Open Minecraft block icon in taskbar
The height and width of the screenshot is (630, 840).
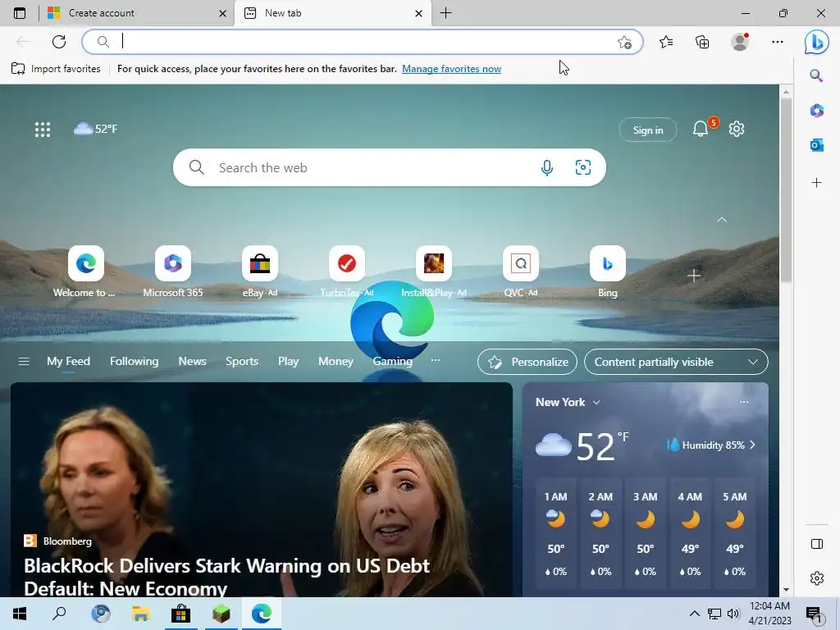221,614
